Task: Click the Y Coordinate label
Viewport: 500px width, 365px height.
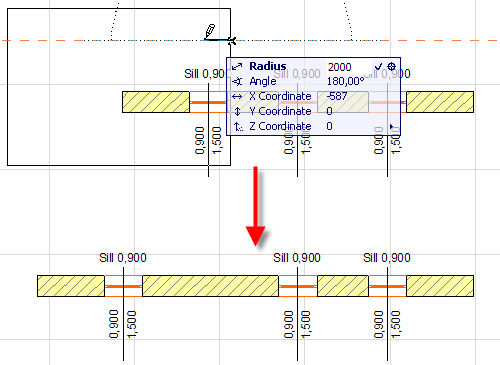Action: point(280,111)
